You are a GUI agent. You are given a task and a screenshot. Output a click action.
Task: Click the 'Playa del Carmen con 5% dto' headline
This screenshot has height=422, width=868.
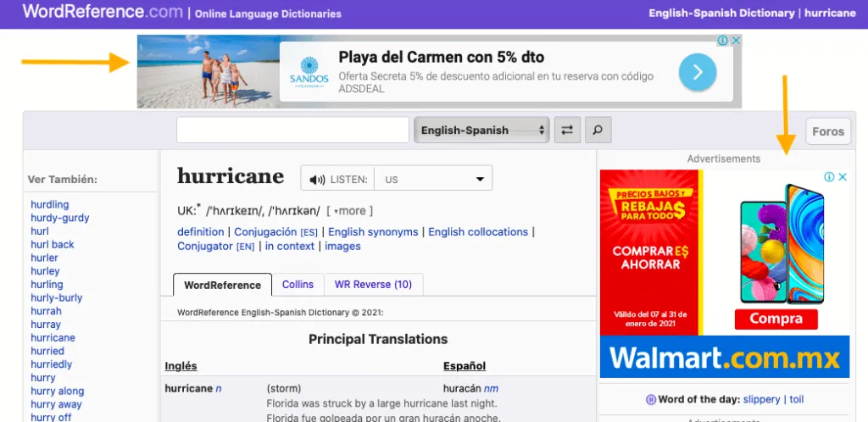click(x=441, y=57)
